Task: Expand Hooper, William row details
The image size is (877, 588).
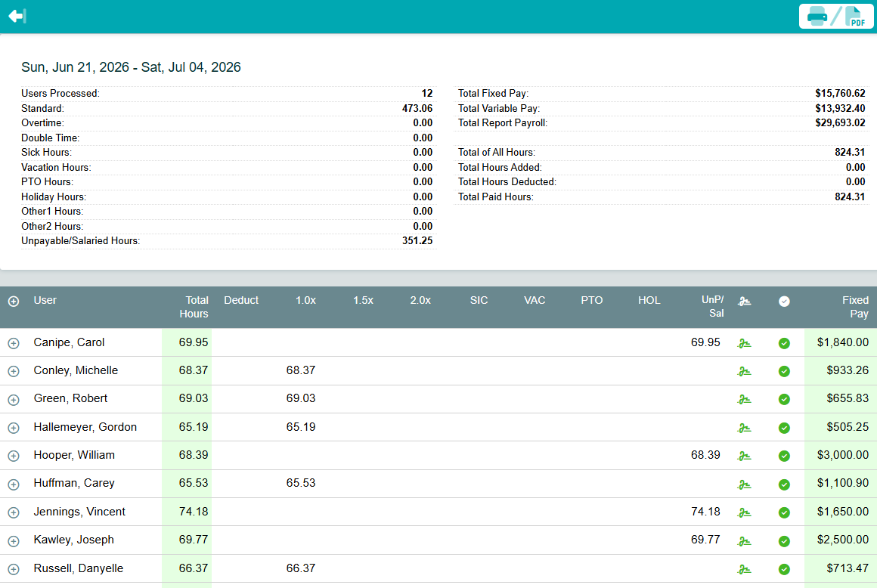Action: [14, 456]
